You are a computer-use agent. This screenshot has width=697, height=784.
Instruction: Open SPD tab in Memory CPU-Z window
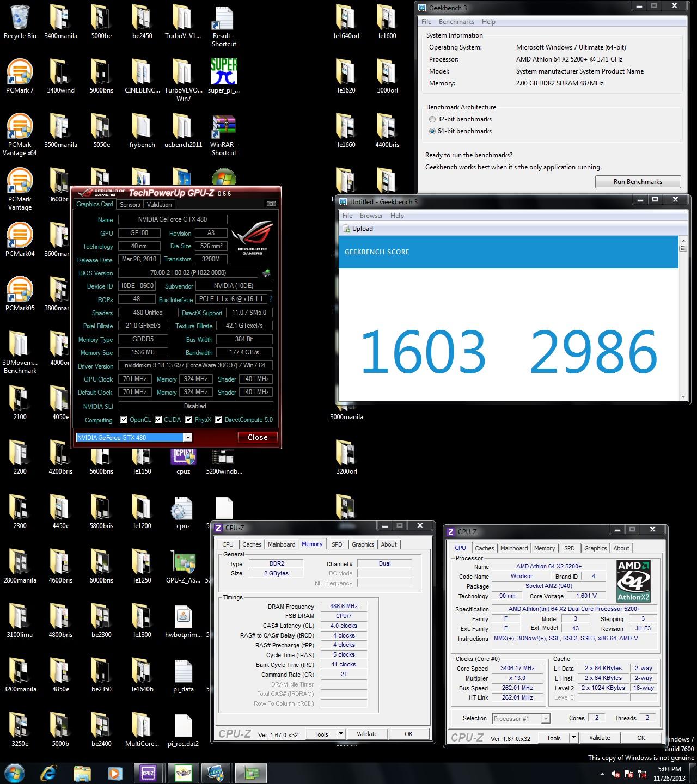coord(337,544)
